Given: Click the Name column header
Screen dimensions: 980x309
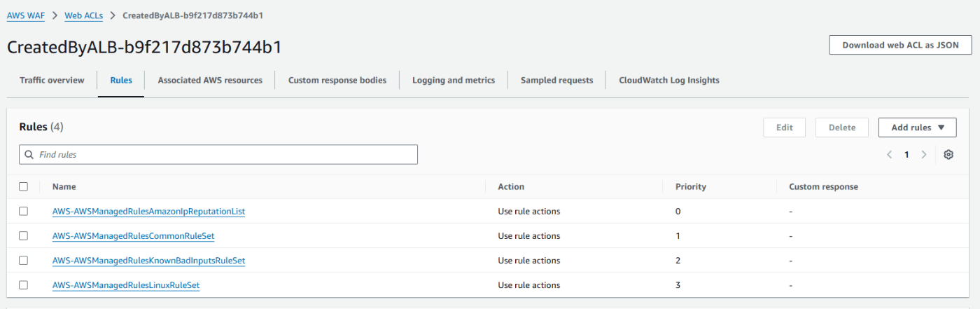Looking at the screenshot, I should [x=64, y=187].
